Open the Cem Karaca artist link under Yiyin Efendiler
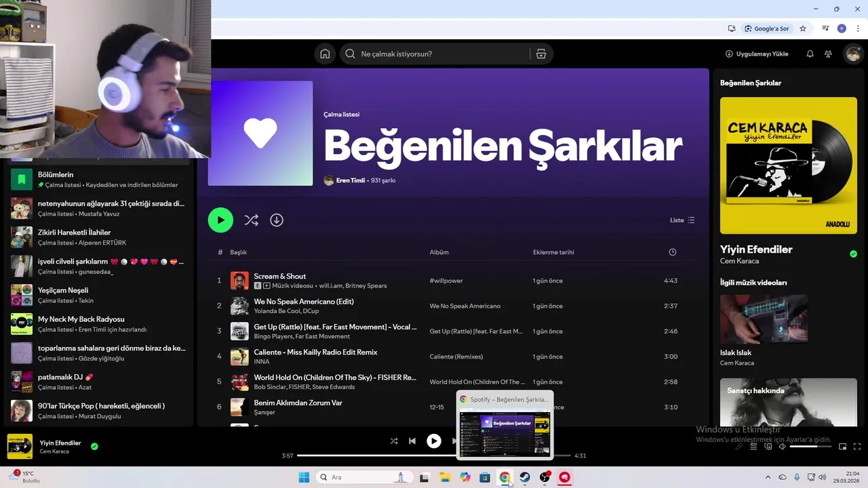The width and height of the screenshot is (868, 488). coord(739,261)
